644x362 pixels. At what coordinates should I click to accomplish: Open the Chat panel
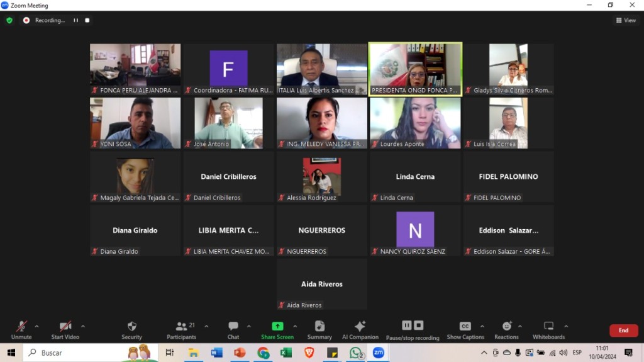(x=233, y=329)
